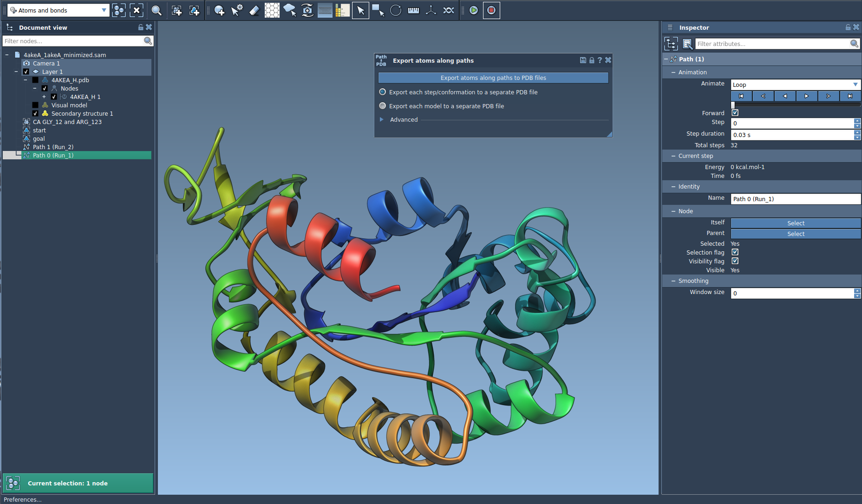Select the eraser tool in toolbar
Screen dimensions: 862x504
coord(254,10)
